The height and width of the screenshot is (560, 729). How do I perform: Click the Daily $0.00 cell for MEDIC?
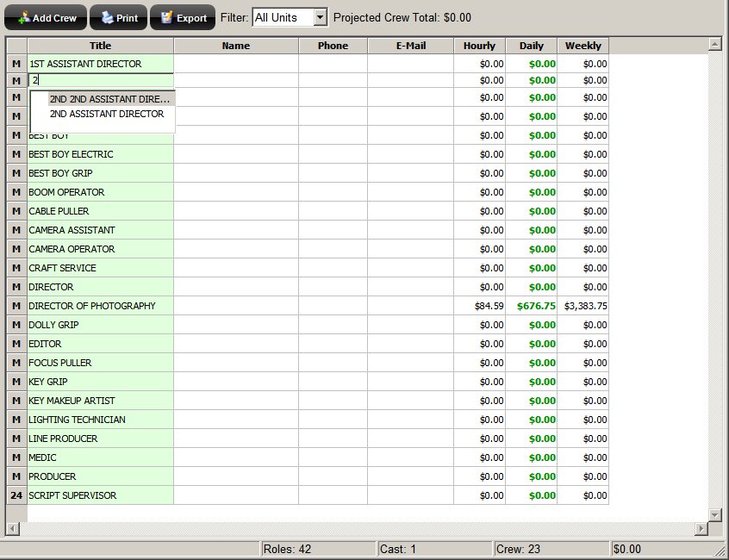point(532,457)
